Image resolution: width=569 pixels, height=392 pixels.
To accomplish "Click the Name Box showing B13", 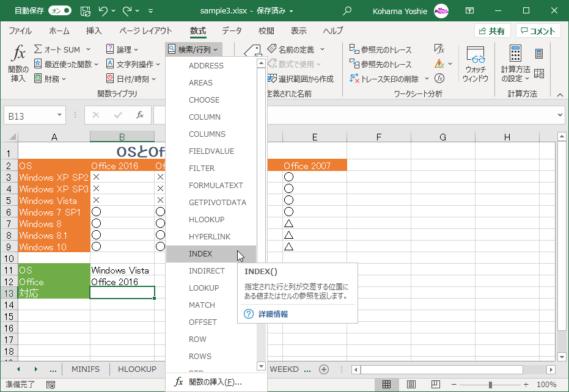I will tap(35, 115).
